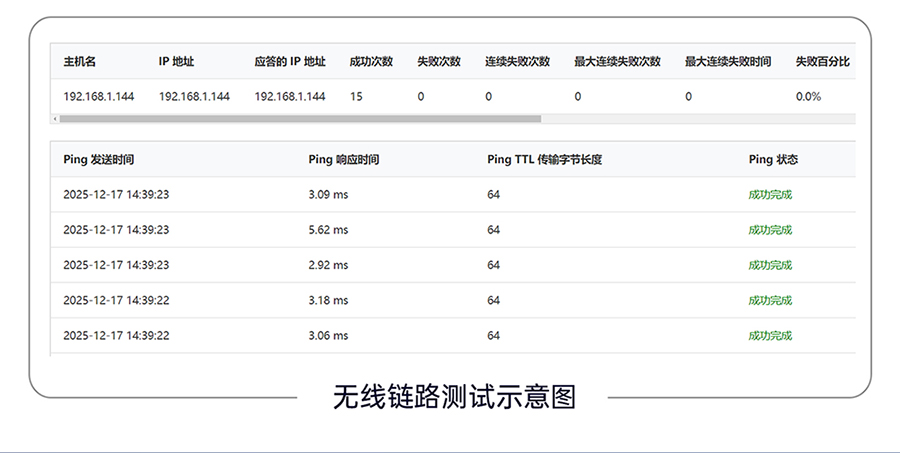Viewport: 900px width, 453px height.
Task: Click the 失败次数 column header
Action: [439, 61]
